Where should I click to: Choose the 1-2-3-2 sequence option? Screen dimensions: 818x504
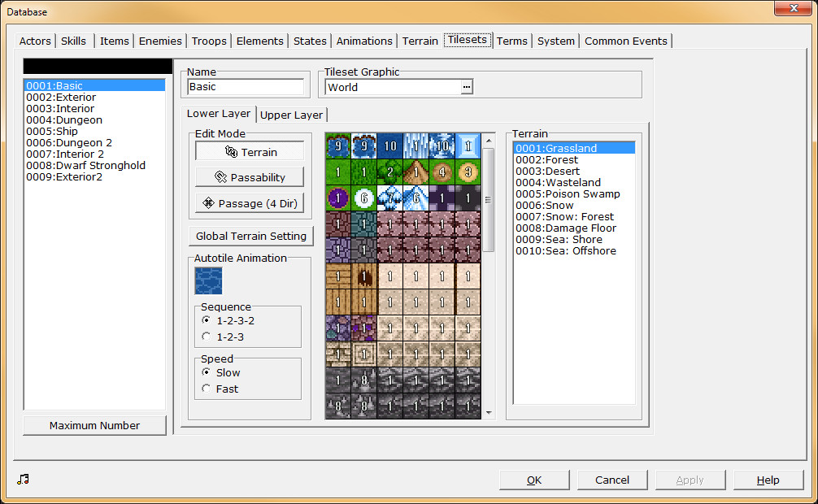207,321
